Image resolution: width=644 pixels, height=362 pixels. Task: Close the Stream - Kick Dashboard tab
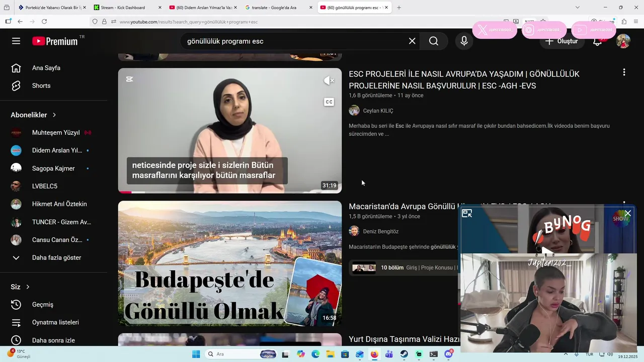[160, 8]
